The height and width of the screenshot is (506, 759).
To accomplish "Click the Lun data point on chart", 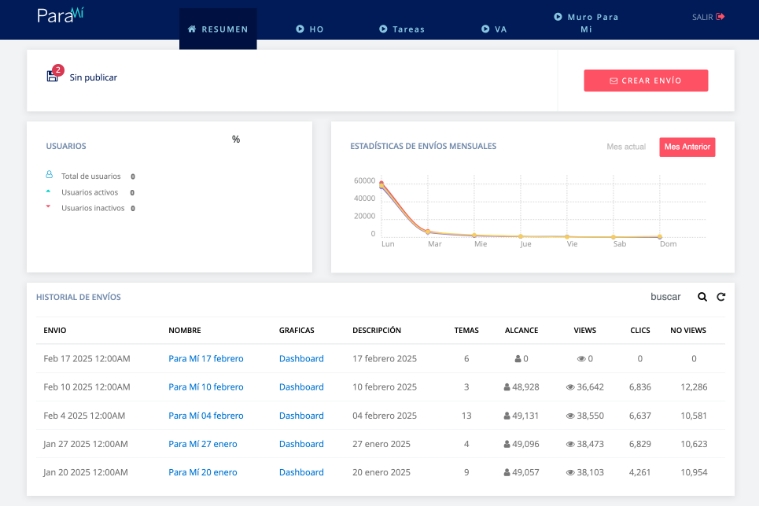I will (x=382, y=185).
